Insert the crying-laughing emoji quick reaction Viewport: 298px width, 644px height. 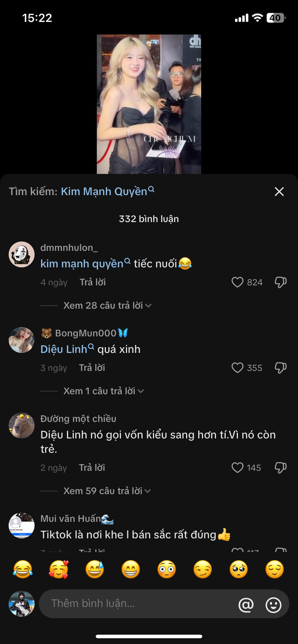[23, 570]
